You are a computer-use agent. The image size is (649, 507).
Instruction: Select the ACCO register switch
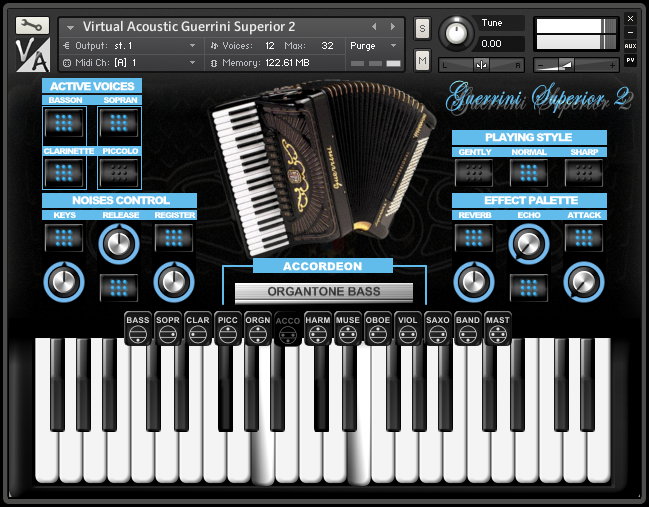tap(288, 329)
